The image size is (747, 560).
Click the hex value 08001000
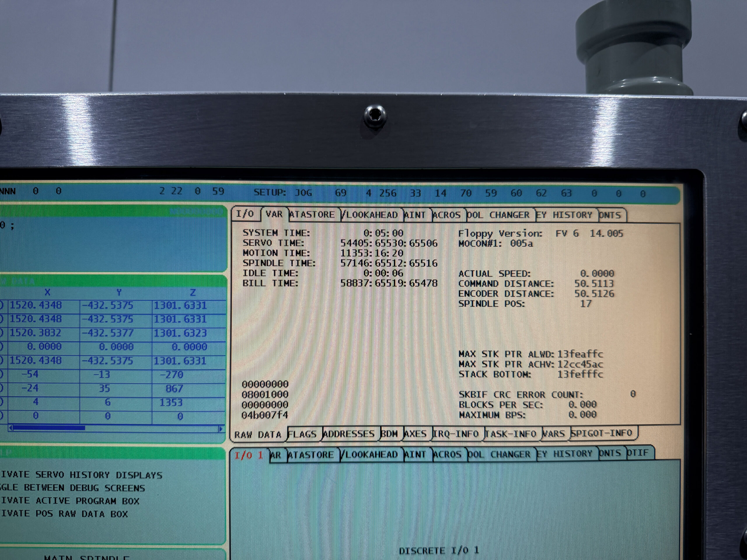click(x=265, y=395)
